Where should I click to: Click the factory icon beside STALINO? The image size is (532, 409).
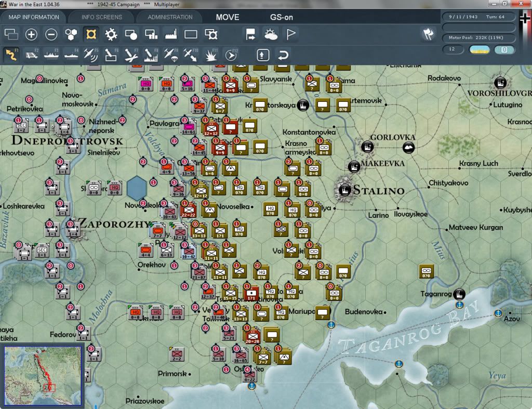click(x=345, y=190)
